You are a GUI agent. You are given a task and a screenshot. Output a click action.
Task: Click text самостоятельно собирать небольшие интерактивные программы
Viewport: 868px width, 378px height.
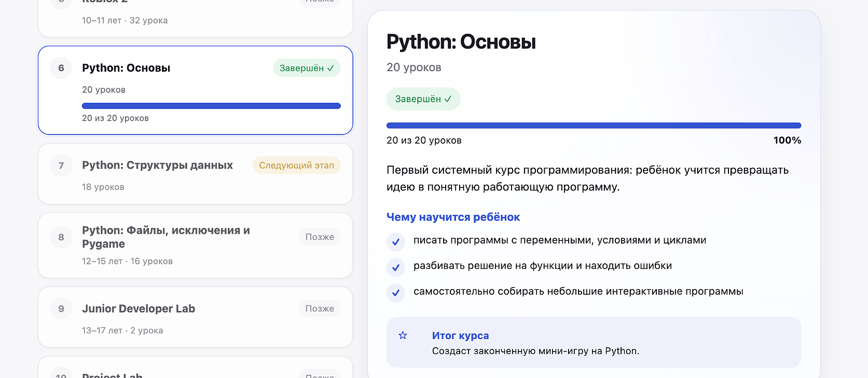point(578,291)
